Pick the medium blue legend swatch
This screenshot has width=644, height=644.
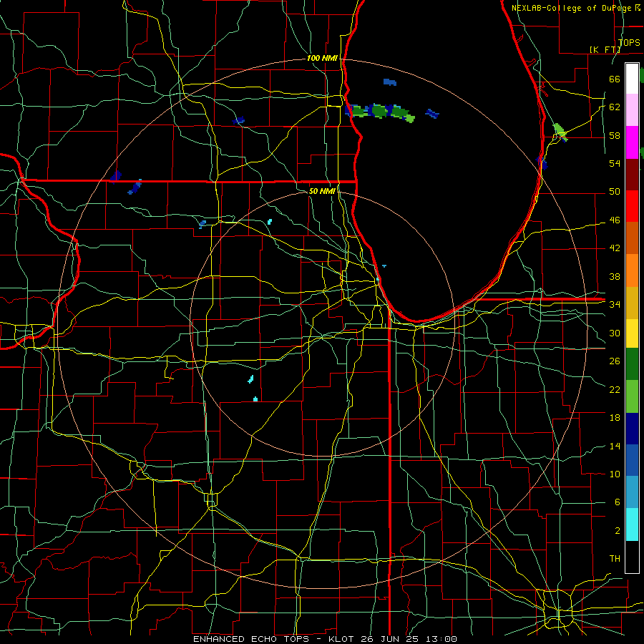click(x=632, y=460)
